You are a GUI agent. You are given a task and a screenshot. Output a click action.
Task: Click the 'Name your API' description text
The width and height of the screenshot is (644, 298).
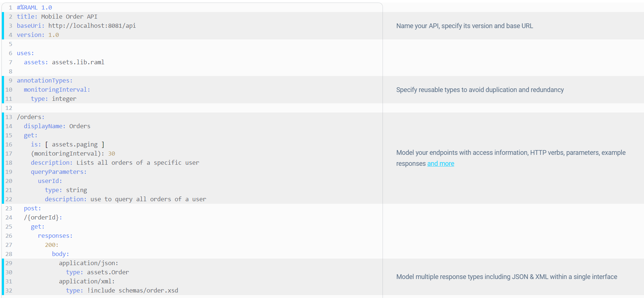point(464,26)
